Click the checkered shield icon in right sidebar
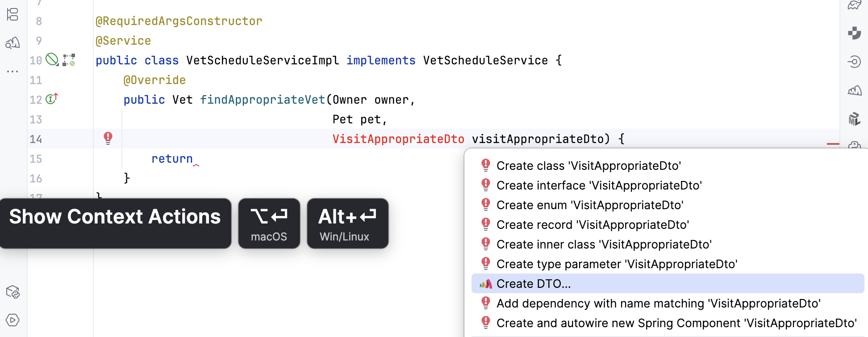Image resolution: width=868 pixels, height=337 pixels. [854, 33]
